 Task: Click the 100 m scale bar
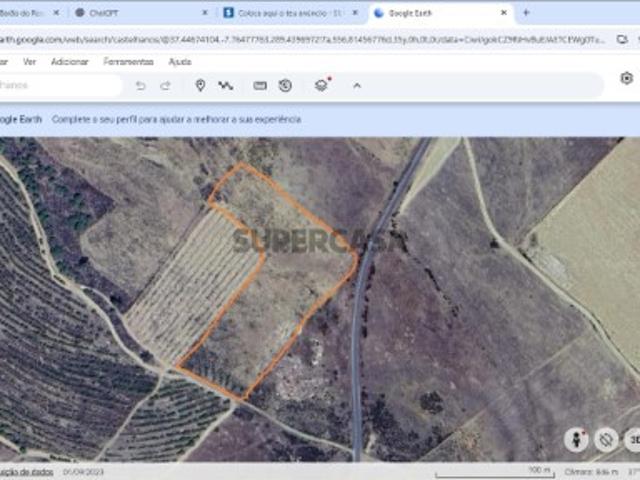[x=495, y=472]
